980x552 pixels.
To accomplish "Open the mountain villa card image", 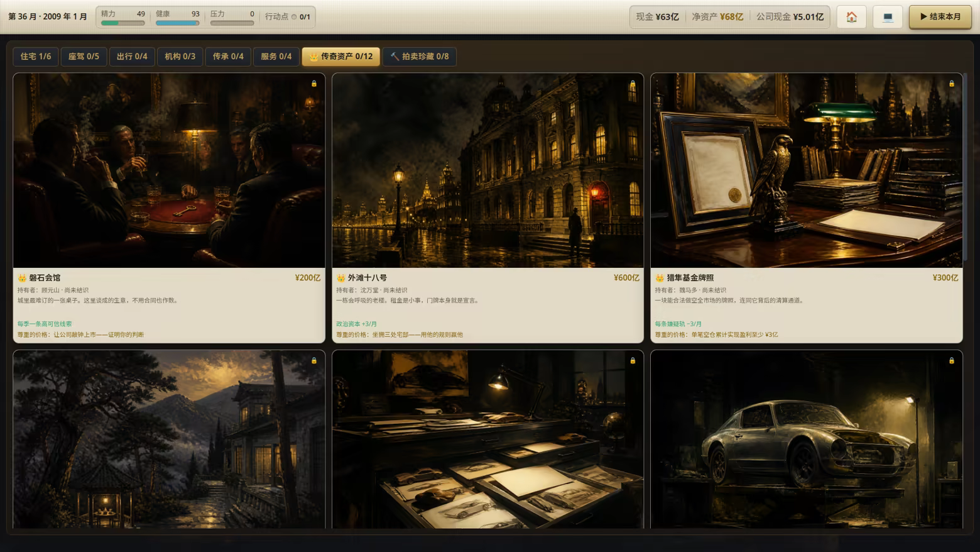I will point(169,439).
